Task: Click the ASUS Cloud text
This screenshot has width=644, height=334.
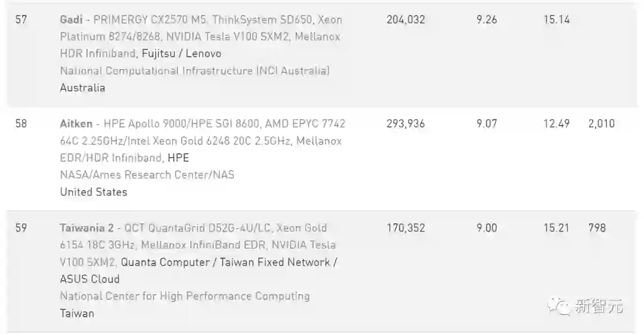Action: (x=89, y=279)
